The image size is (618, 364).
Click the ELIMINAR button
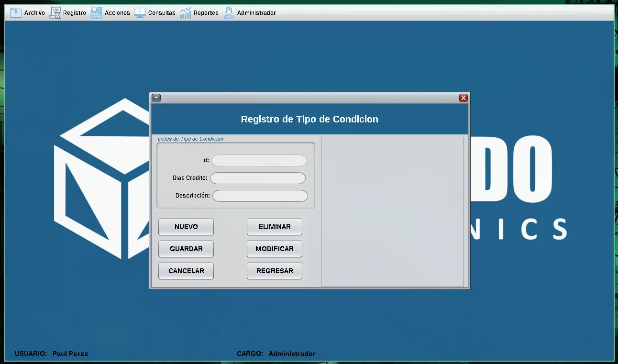[275, 227]
